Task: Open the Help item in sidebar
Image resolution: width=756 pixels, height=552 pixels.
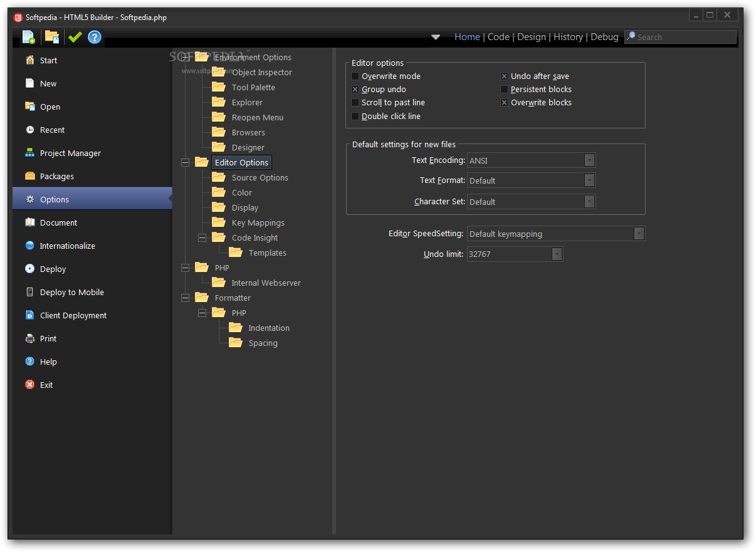Action: (x=92, y=362)
